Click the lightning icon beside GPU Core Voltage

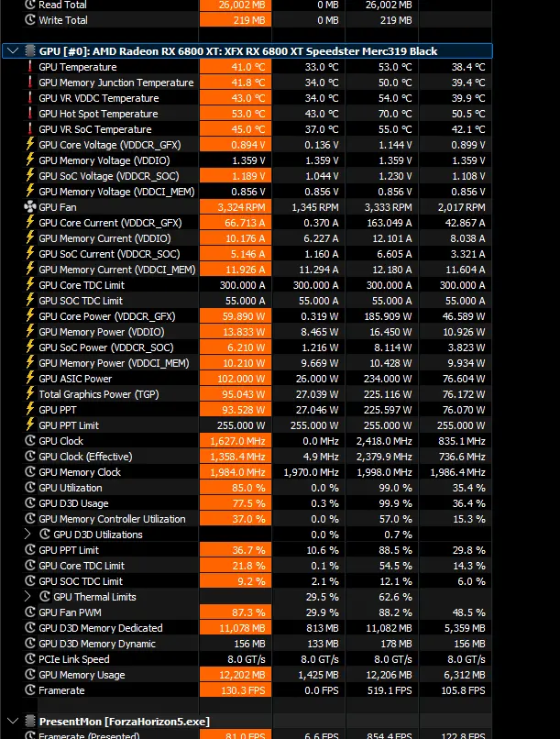tap(30, 144)
